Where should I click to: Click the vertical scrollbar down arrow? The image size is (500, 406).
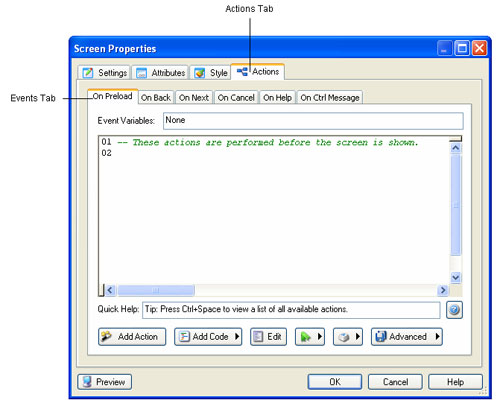pyautogui.click(x=455, y=277)
